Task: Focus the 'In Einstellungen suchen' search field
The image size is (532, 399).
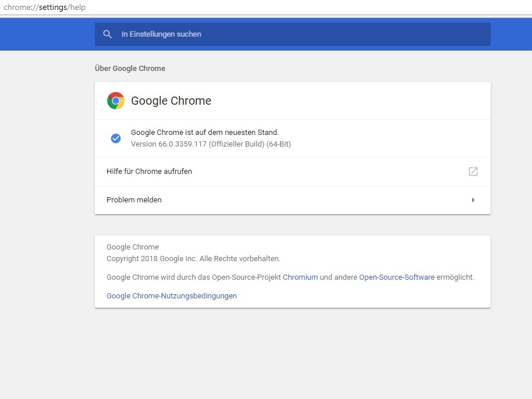Action: coord(291,34)
